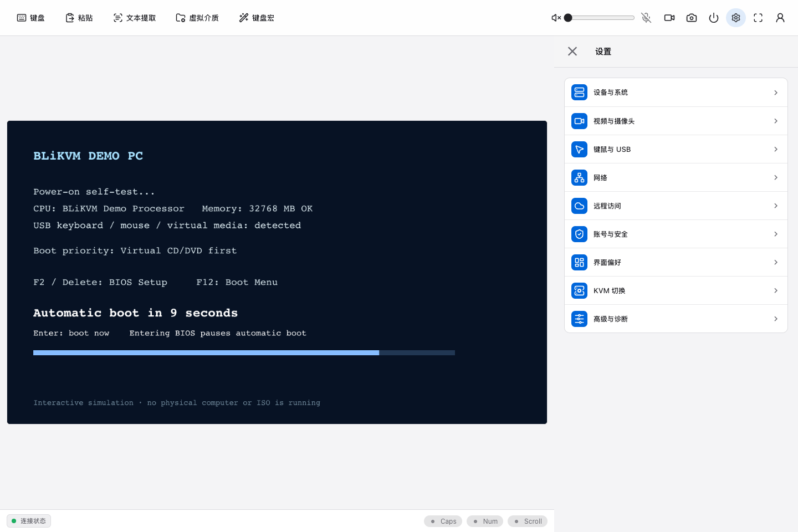This screenshot has width=798, height=532.
Task: Click the 界面偏好 layout icon
Action: 579,262
